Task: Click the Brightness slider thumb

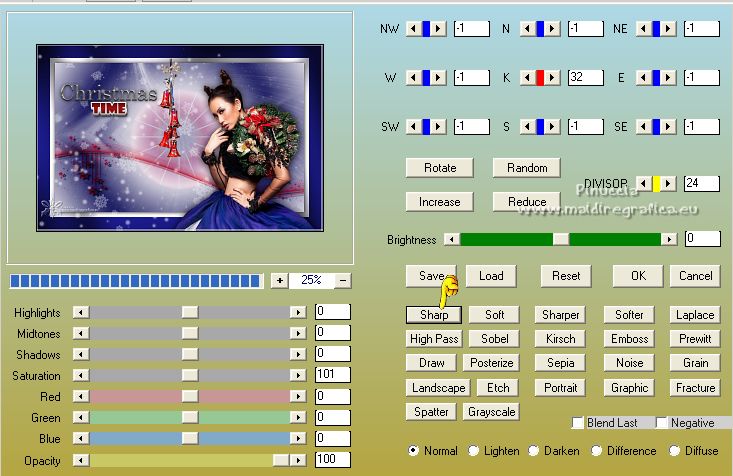Action: click(x=561, y=239)
